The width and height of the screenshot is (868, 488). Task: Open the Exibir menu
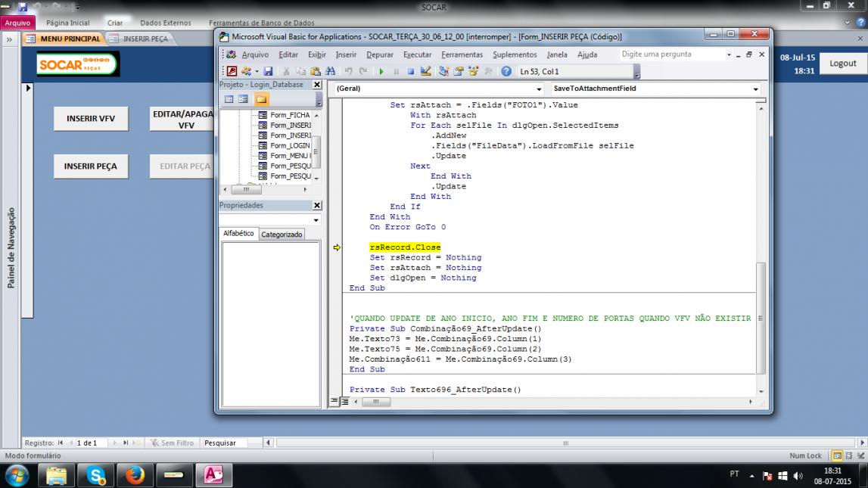coord(317,54)
